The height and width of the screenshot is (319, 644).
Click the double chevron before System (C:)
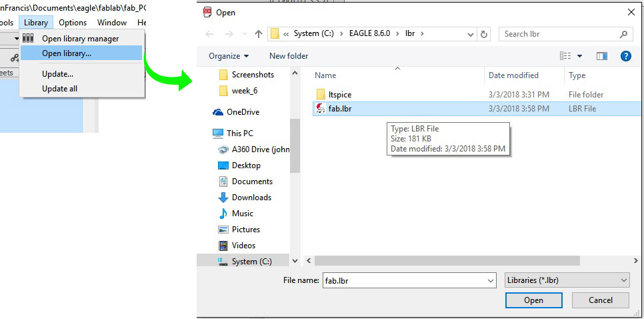[286, 34]
